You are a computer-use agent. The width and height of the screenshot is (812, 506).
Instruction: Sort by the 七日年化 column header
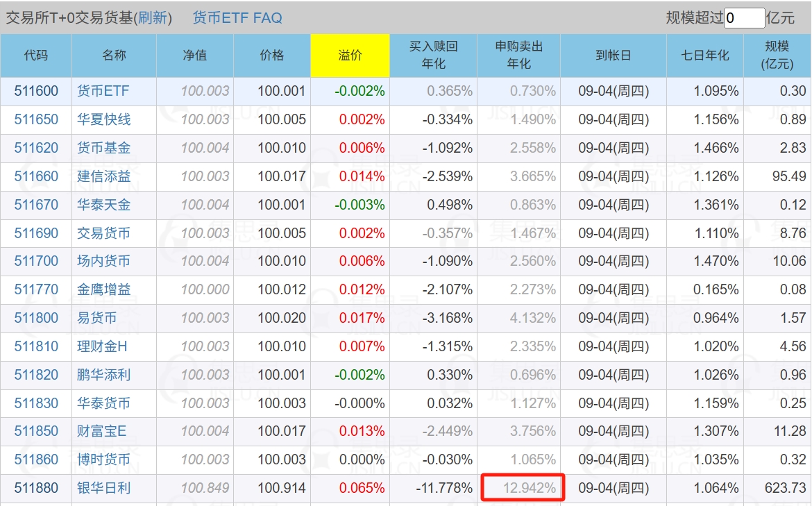[x=705, y=56]
